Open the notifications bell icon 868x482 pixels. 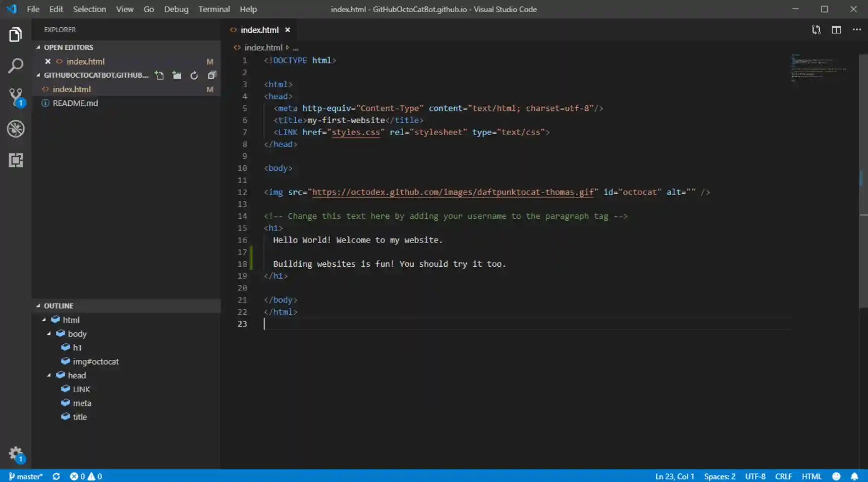[854, 476]
